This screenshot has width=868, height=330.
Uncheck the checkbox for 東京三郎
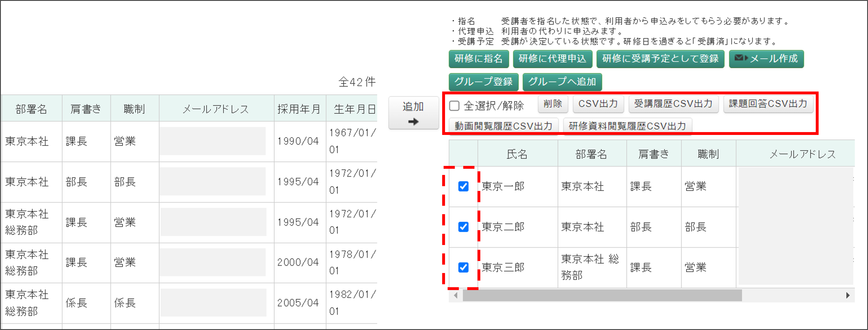click(x=463, y=267)
